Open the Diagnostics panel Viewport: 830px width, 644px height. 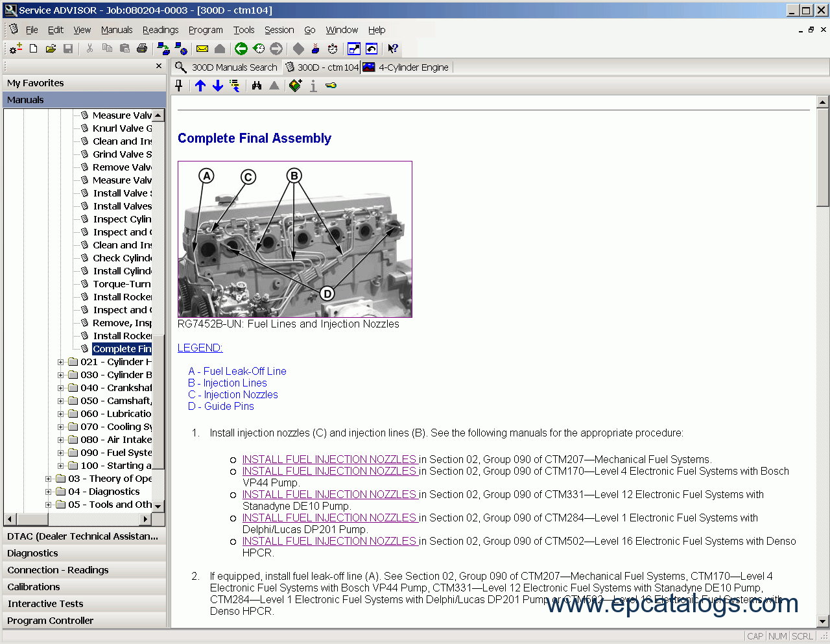click(x=84, y=553)
